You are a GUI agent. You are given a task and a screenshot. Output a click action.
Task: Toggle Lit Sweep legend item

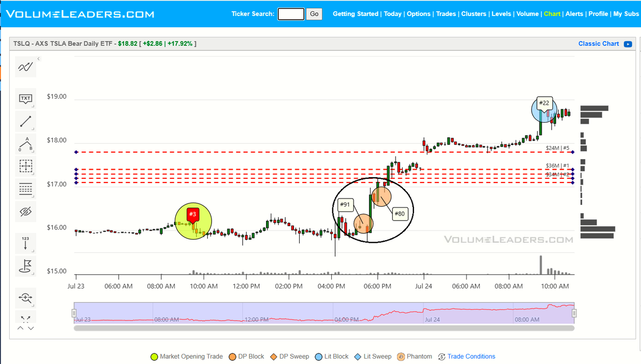[373, 357]
